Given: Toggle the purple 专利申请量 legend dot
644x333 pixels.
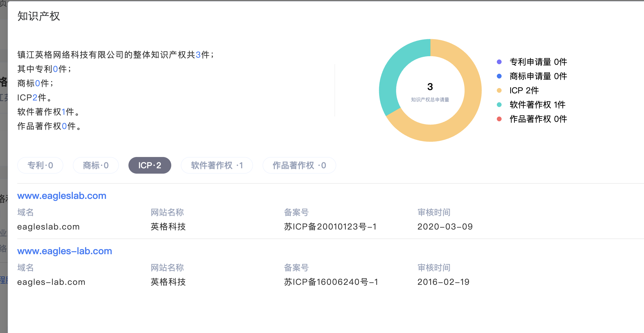Looking at the screenshot, I should (499, 62).
